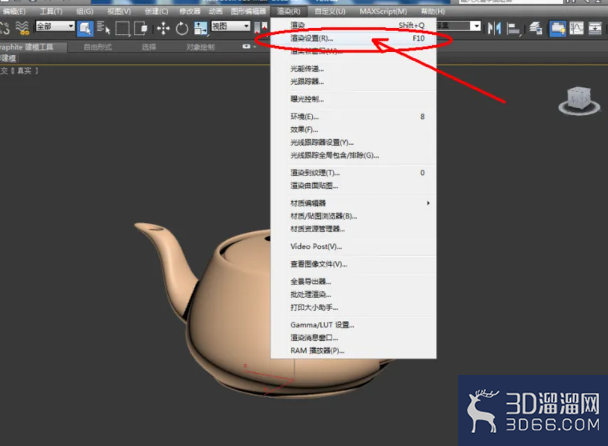Image resolution: width=608 pixels, height=446 pixels.
Task: Open the 组(G) menu
Action: click(x=85, y=11)
